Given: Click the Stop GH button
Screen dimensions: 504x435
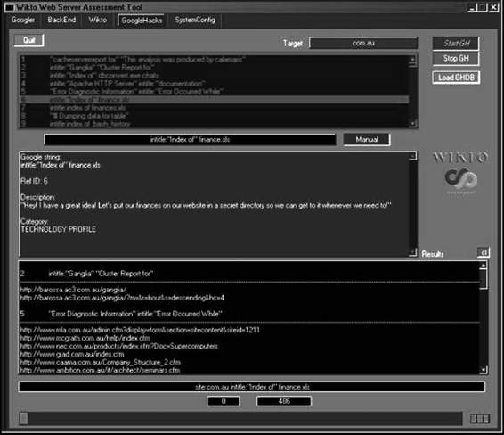Looking at the screenshot, I should click(x=456, y=59).
